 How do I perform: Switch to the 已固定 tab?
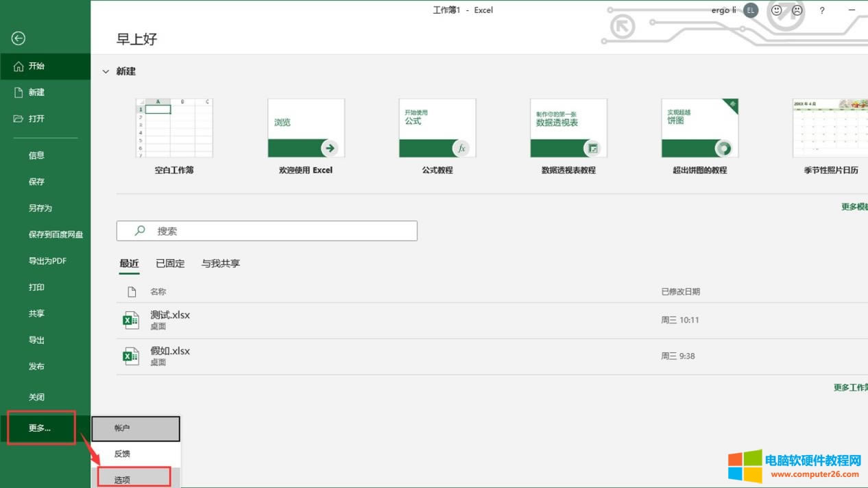(x=170, y=264)
